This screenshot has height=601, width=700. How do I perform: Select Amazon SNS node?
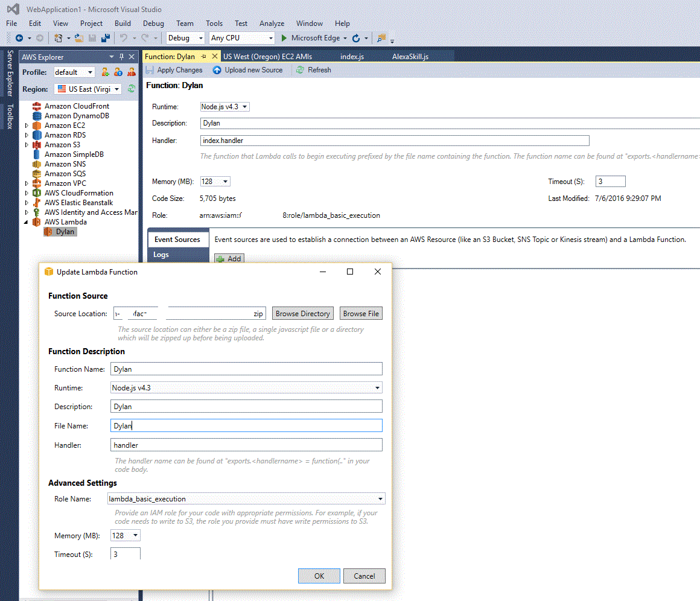pyautogui.click(x=65, y=164)
